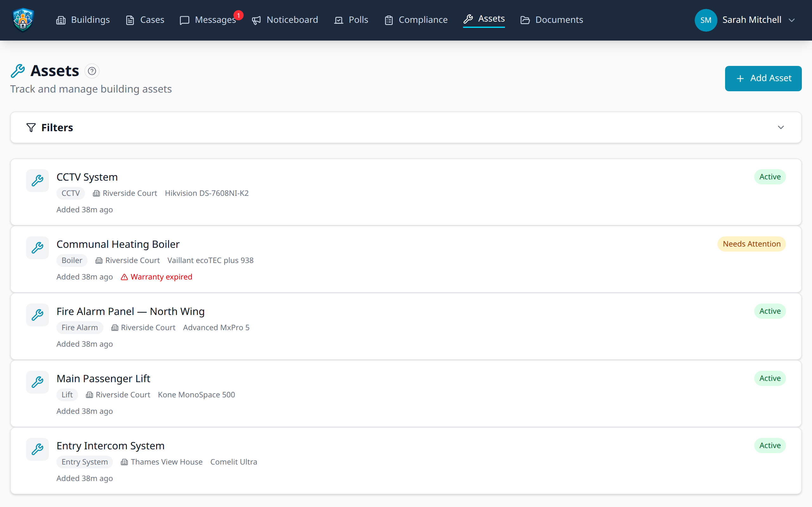
Task: Click the help question mark beside Assets heading
Action: click(92, 71)
